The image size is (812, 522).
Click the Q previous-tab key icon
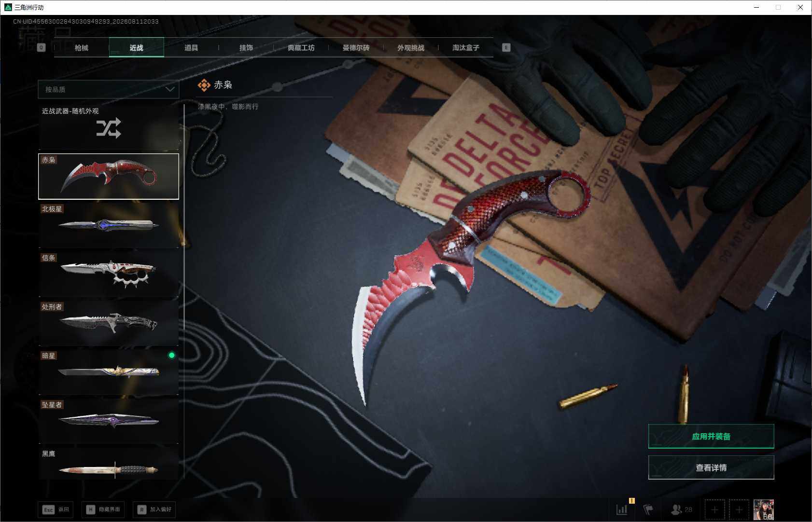click(41, 47)
